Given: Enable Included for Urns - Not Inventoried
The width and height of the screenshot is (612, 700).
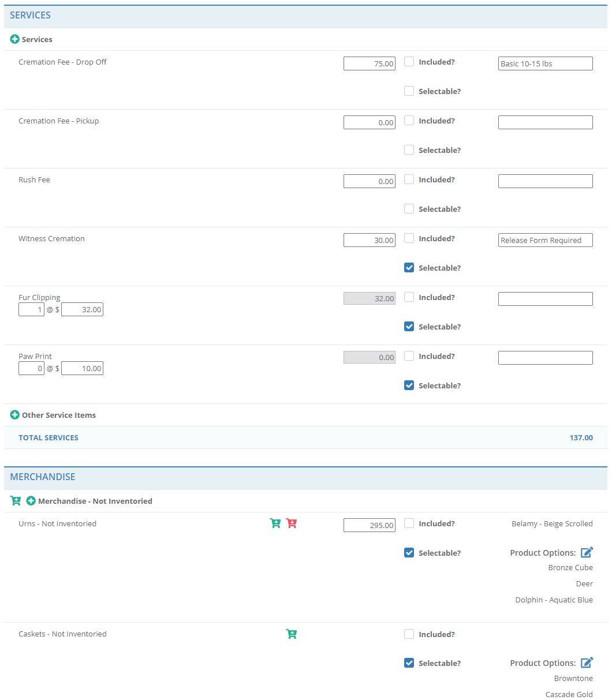Looking at the screenshot, I should coord(409,523).
